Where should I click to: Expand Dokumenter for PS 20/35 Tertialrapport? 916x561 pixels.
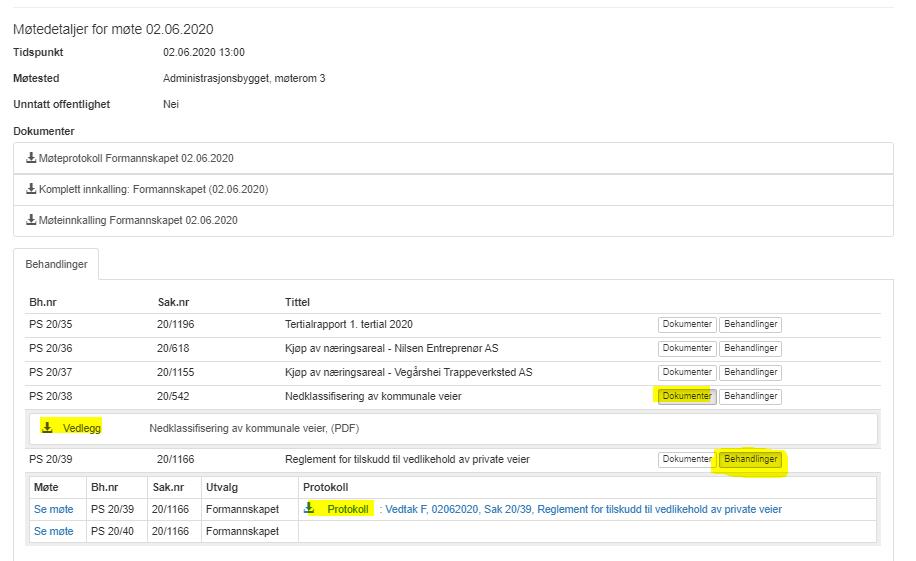(686, 324)
